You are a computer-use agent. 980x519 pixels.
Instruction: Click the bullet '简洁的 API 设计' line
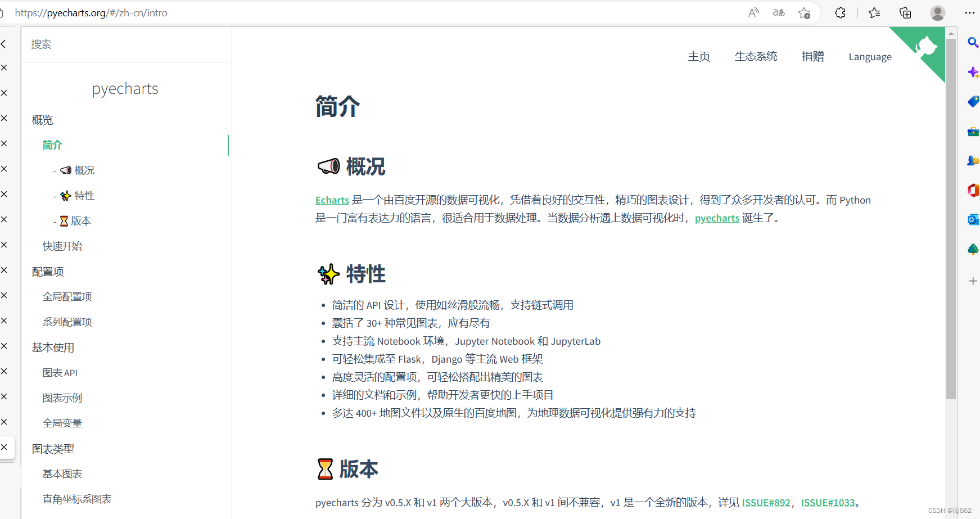[453, 305]
